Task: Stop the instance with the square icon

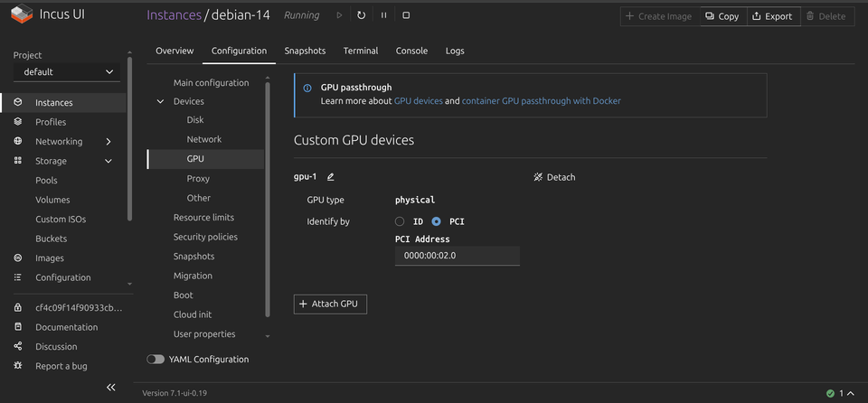Action: 406,15
